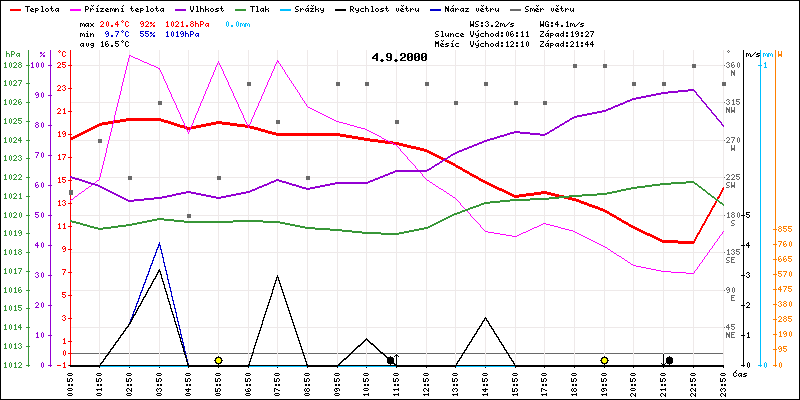The image size is (800, 400).
Task: Click the moonset black moon marker near 21:50
Action: 668,360
